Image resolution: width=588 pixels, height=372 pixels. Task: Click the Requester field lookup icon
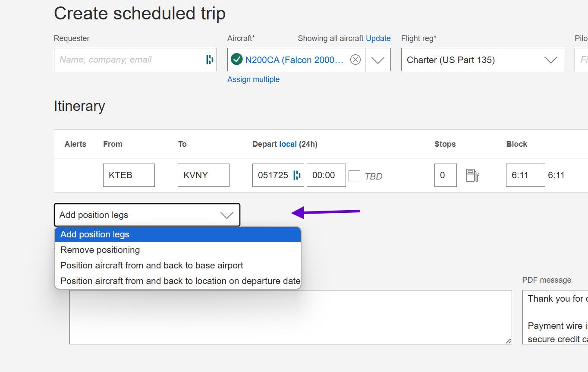coord(210,60)
